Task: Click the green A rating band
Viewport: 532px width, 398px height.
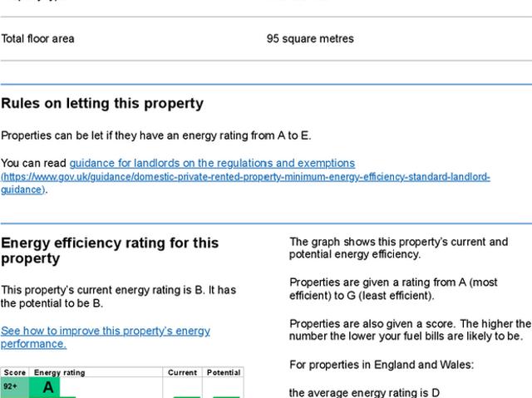Action: click(47, 387)
